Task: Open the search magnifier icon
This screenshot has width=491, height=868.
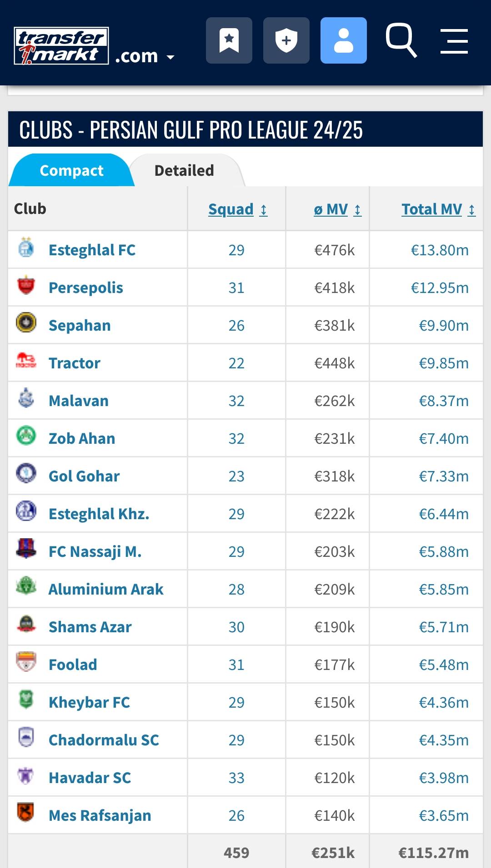Action: (x=401, y=40)
